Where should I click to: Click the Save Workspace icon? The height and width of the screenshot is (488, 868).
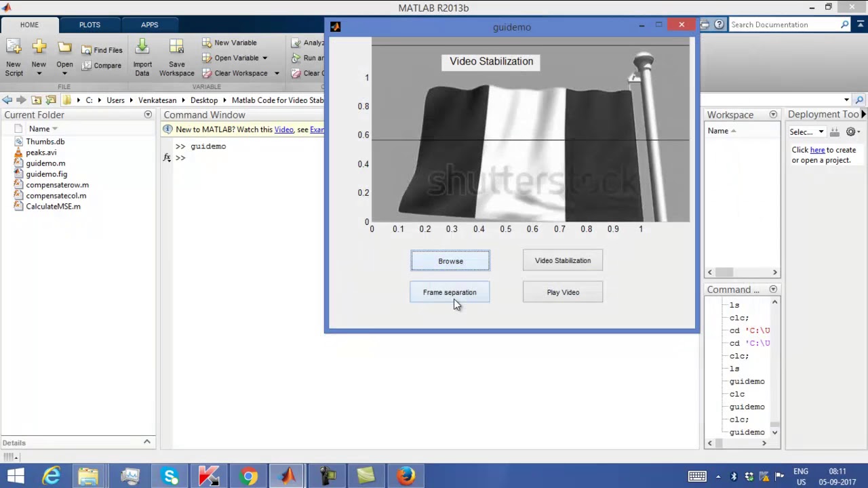point(176,47)
